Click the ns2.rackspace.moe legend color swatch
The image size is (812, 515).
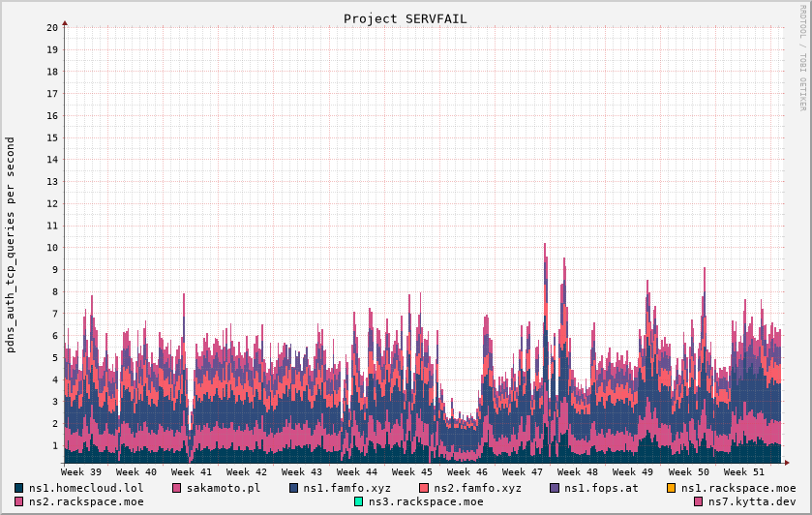click(19, 501)
